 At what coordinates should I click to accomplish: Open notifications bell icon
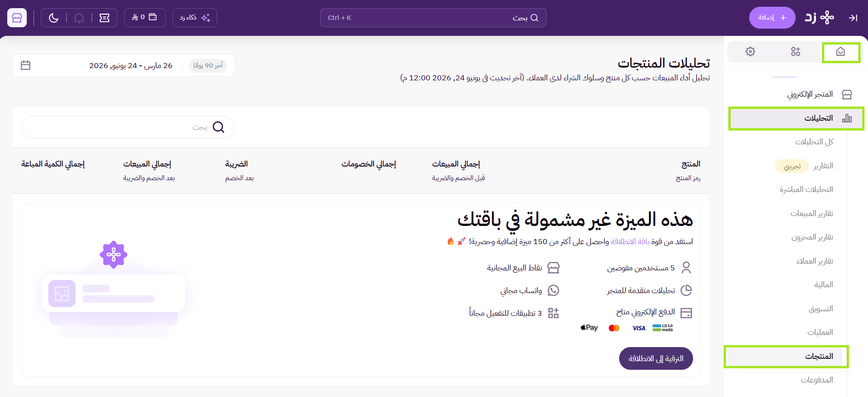click(79, 18)
